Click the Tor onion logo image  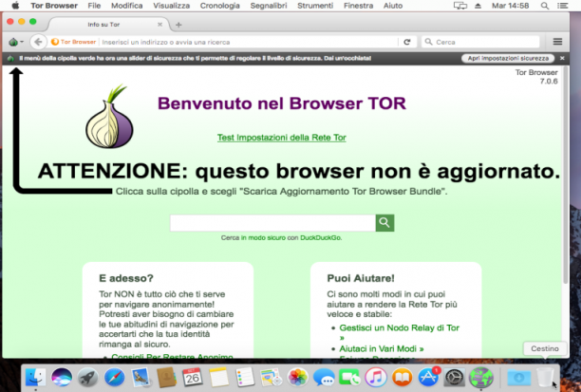click(109, 117)
